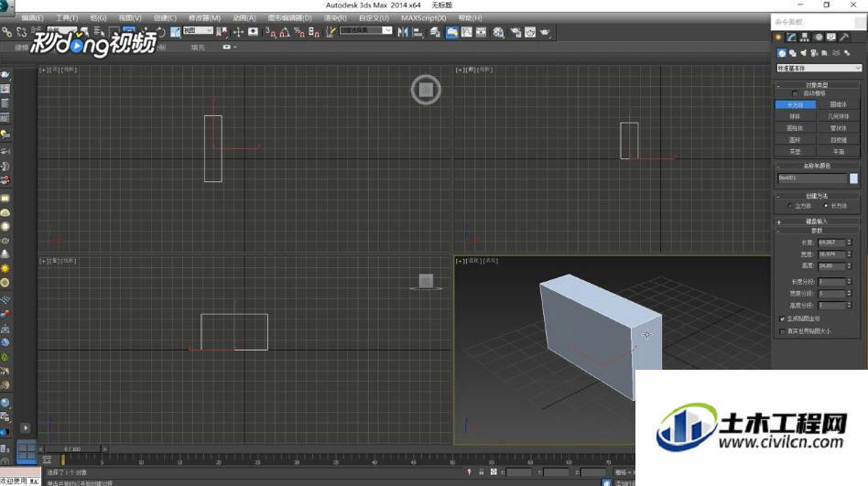Open the Utilities hammer tab
This screenshot has width=868, height=486.
[x=845, y=38]
